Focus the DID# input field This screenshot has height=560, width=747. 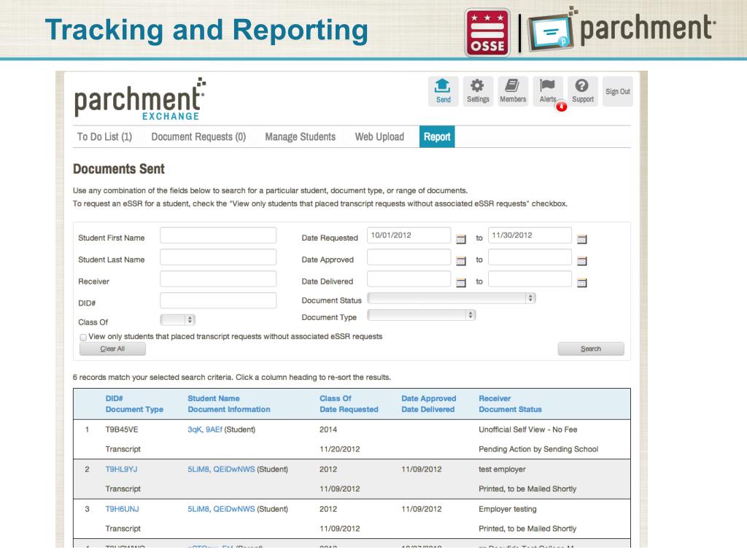(218, 300)
